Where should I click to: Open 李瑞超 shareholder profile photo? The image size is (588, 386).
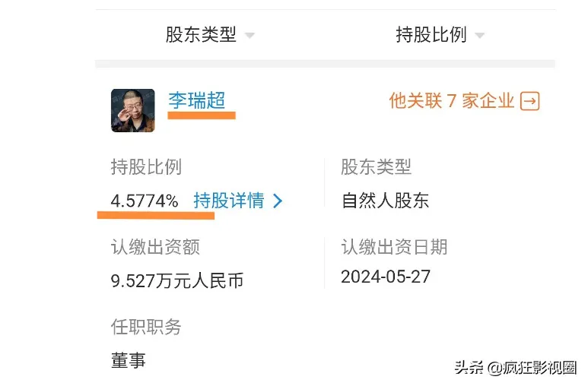[x=133, y=110]
